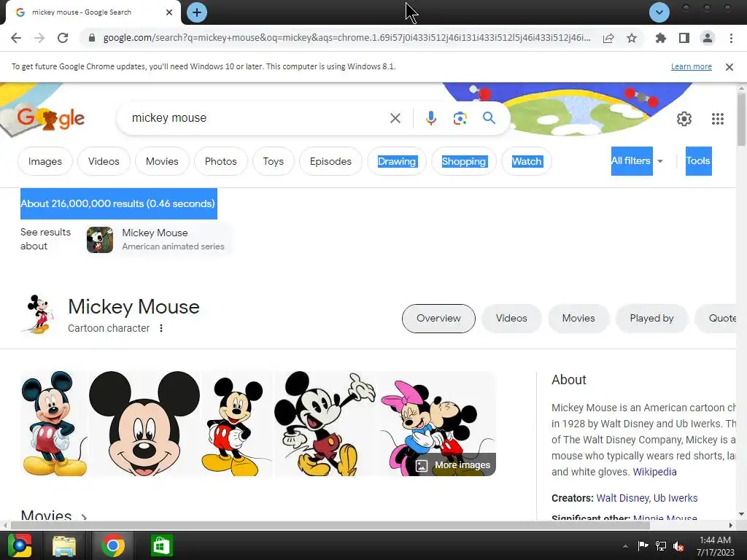Switch to knowledge panel Movies tab
Viewport: 747px width, 560px height.
pos(578,318)
